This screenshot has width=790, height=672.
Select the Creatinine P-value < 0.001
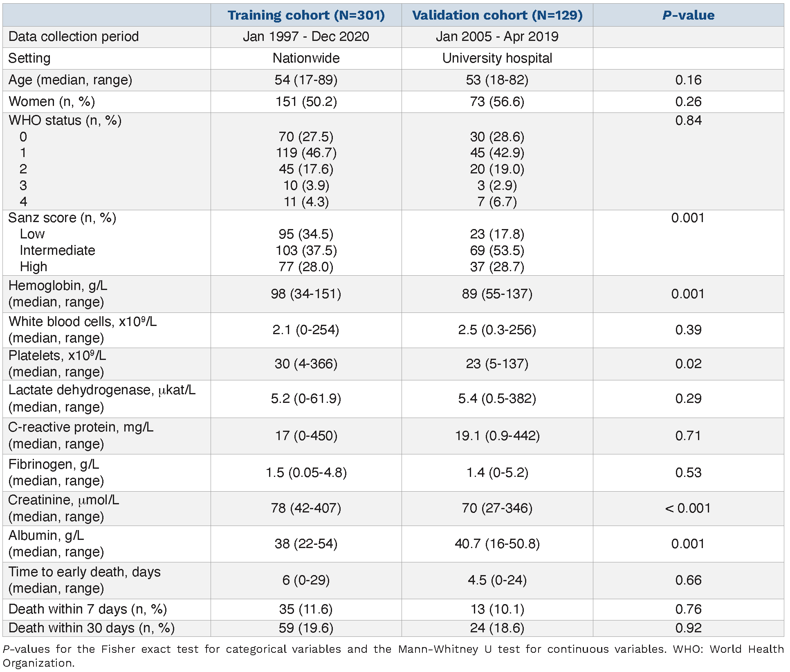[688, 508]
